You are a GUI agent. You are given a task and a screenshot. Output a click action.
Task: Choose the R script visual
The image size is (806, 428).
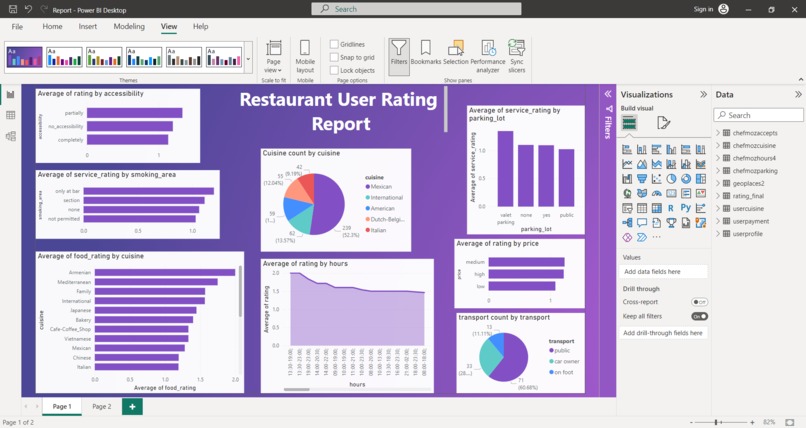point(671,208)
